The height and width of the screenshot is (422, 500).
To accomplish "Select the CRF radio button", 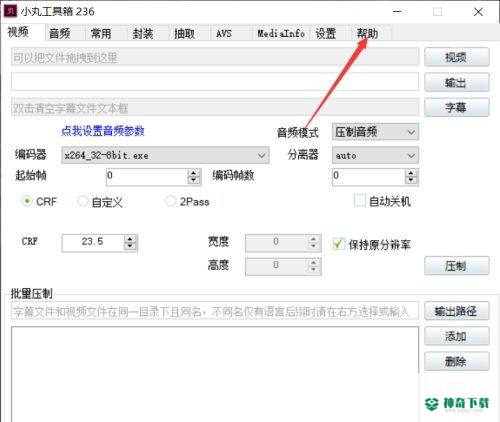I will [27, 201].
